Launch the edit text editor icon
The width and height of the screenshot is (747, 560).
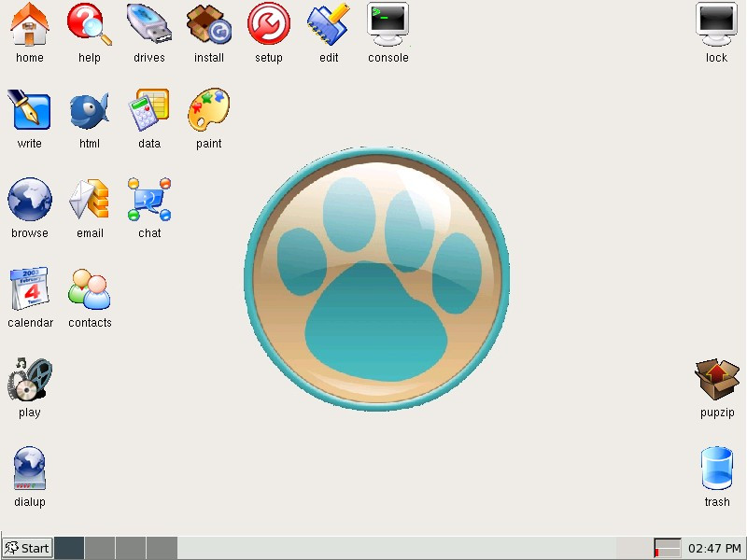329,25
